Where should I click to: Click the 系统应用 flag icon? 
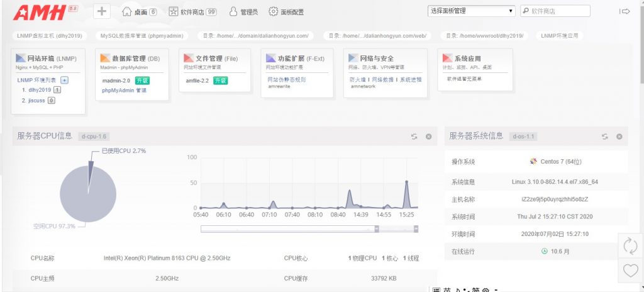(447, 58)
